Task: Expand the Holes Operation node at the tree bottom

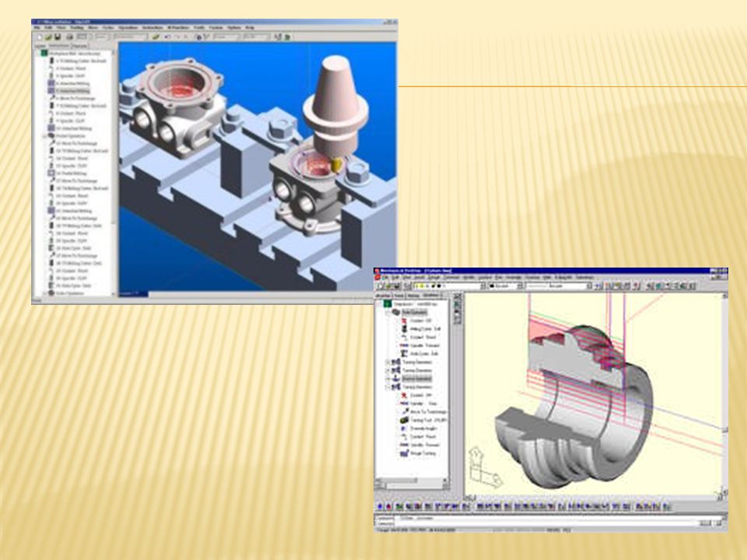Action: pyautogui.click(x=45, y=293)
